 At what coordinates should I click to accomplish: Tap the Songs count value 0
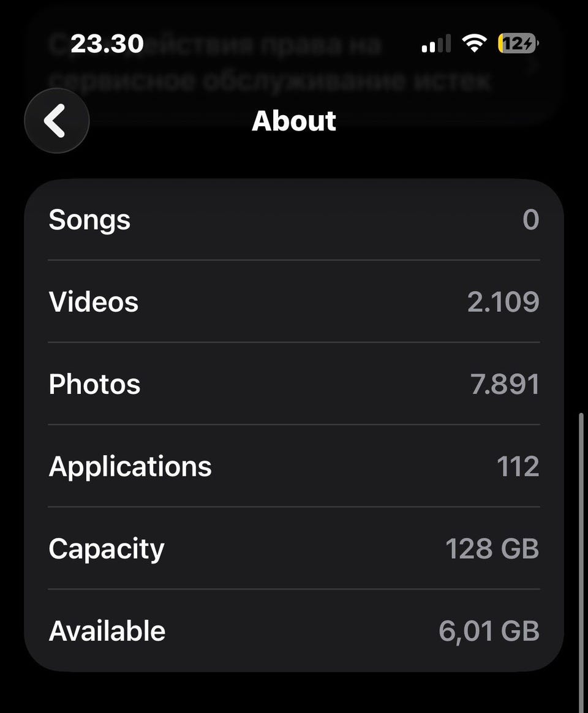point(530,220)
